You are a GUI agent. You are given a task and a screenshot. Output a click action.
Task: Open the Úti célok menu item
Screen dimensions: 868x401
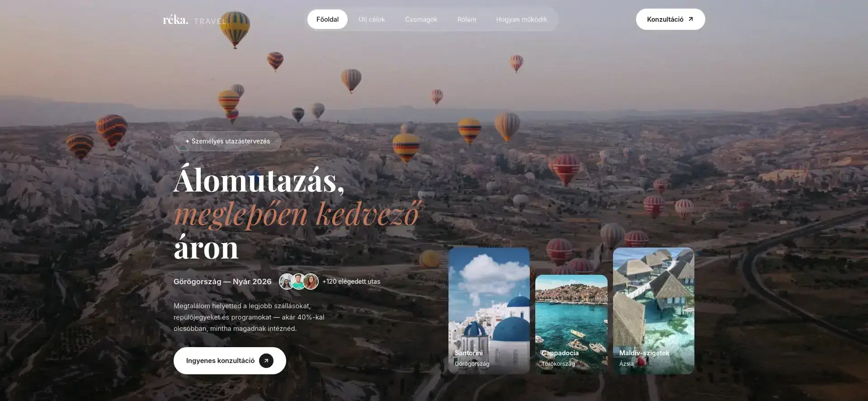372,19
